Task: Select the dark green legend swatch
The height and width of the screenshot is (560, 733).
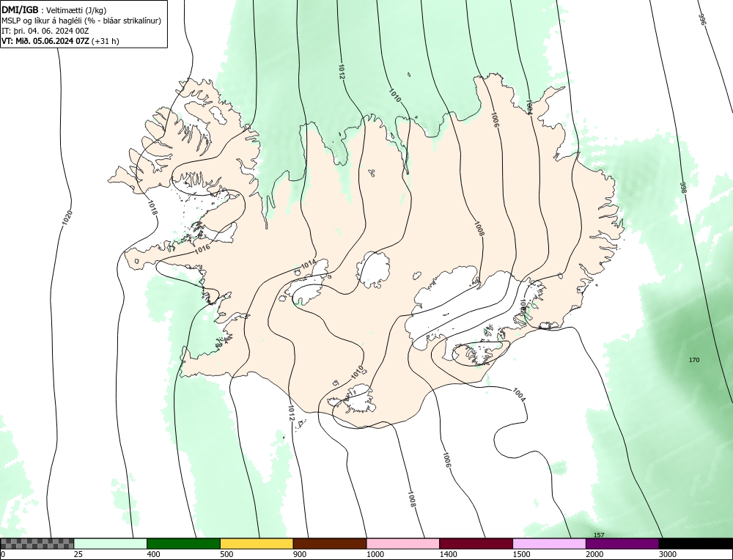Action: coord(183,543)
